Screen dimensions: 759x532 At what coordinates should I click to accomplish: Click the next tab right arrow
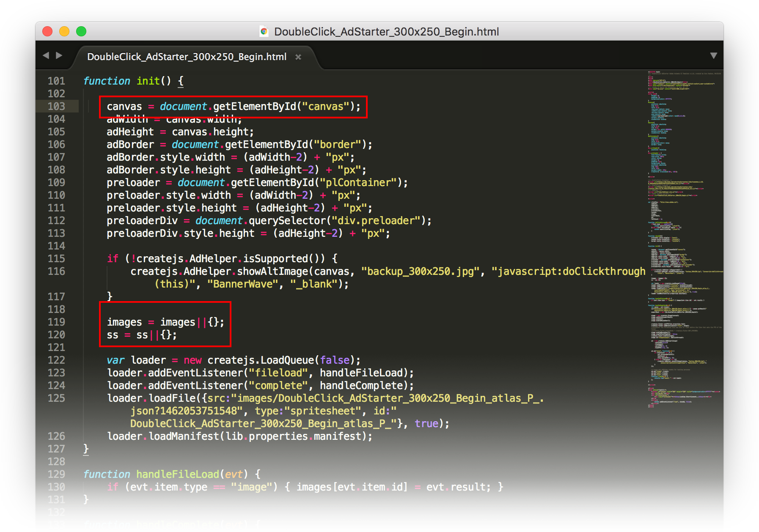[59, 55]
